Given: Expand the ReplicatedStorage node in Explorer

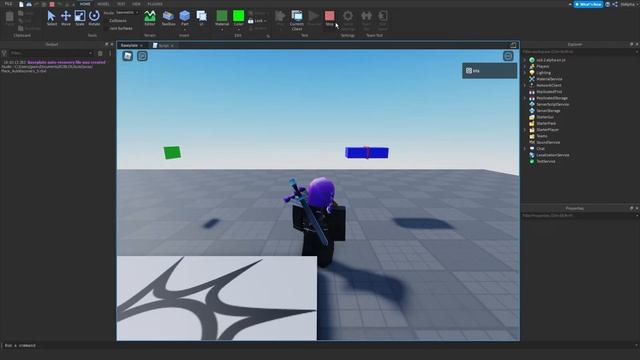Looking at the screenshot, I should point(525,98).
